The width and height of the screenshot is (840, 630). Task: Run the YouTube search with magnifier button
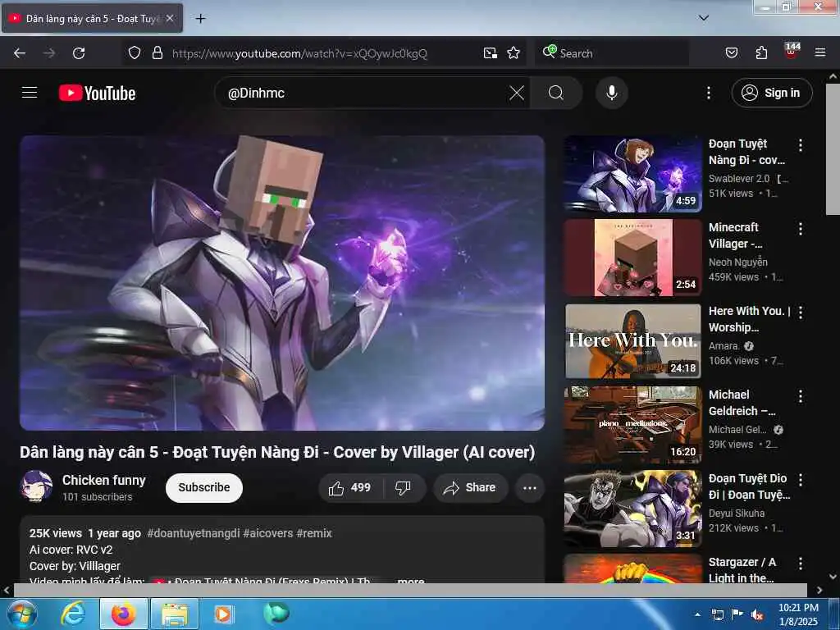[556, 94]
